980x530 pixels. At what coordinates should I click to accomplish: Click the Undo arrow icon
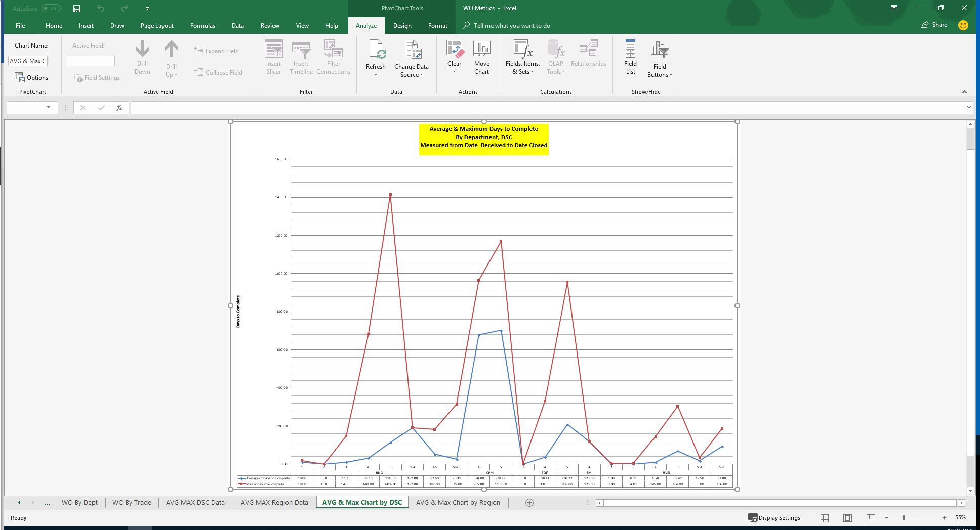[101, 8]
